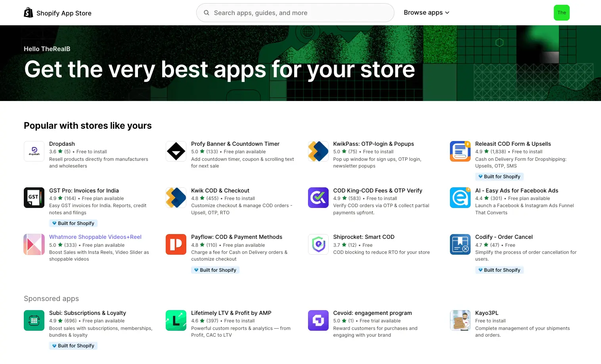
Task: Click the Lifetimely LTV & Profit icon
Action: (176, 320)
